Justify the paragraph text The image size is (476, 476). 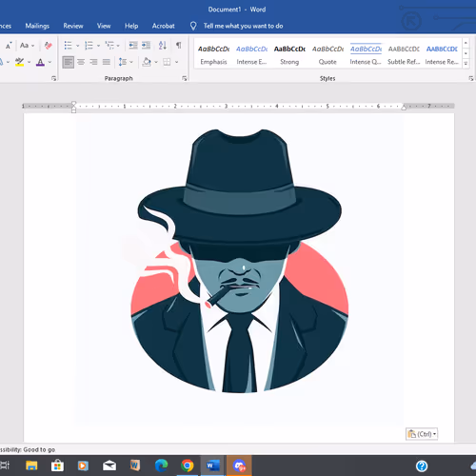[107, 62]
